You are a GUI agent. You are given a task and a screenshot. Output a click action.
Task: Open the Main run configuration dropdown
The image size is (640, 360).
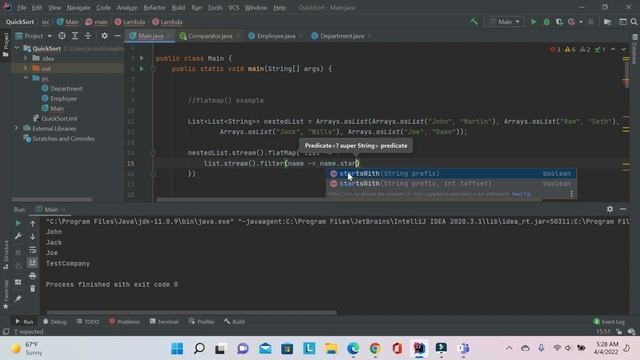coord(504,22)
